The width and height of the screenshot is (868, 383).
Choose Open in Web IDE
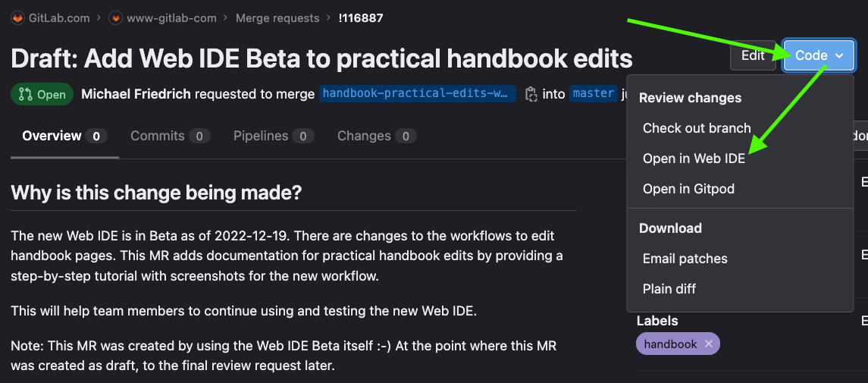tap(694, 159)
